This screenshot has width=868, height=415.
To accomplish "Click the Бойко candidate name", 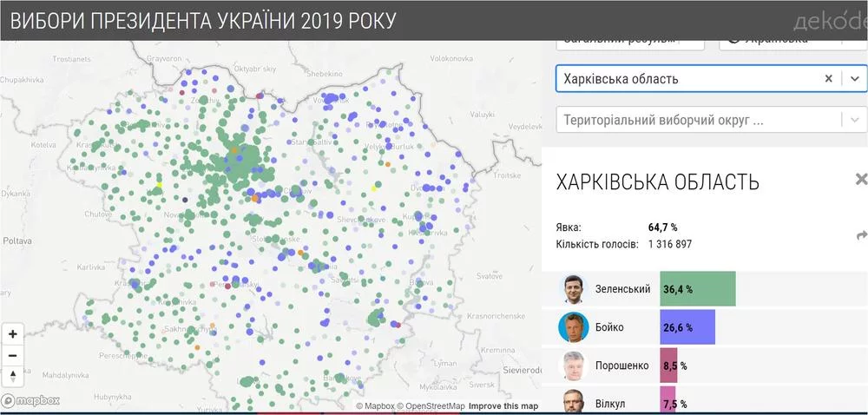I will 609,327.
